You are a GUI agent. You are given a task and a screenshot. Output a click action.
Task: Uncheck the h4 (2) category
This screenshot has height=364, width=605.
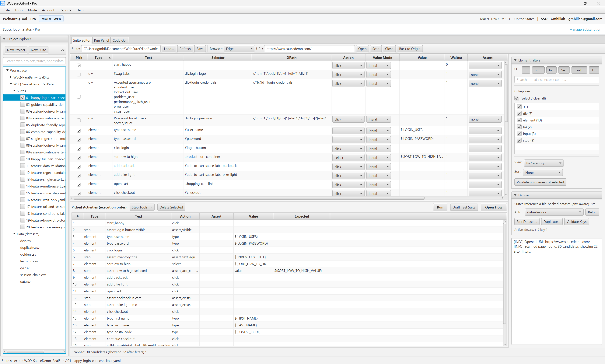pyautogui.click(x=519, y=127)
